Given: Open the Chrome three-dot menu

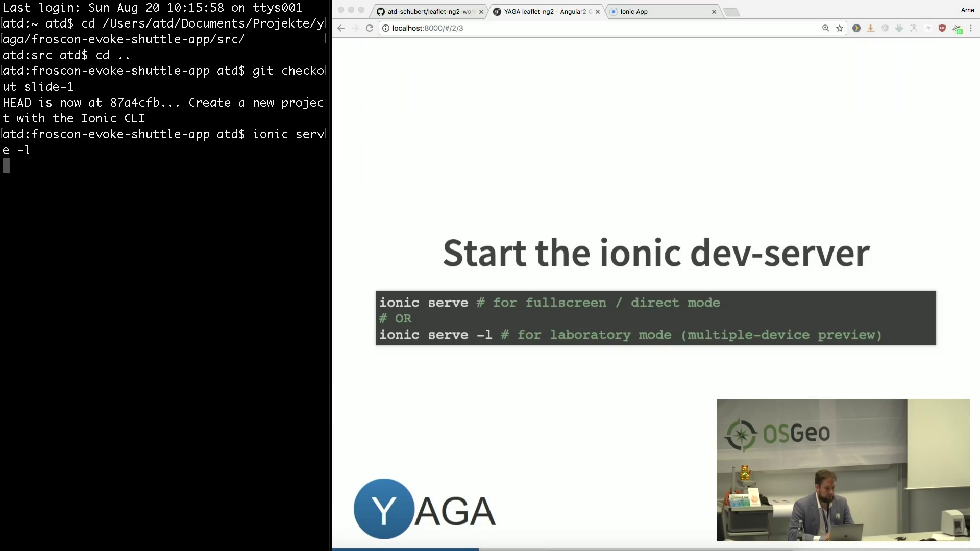Looking at the screenshot, I should pos(971,28).
